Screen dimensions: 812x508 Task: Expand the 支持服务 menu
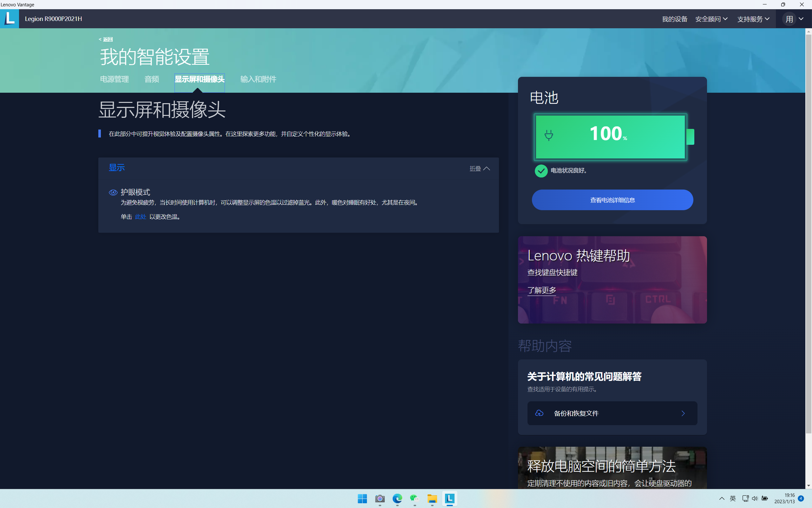[753, 19]
